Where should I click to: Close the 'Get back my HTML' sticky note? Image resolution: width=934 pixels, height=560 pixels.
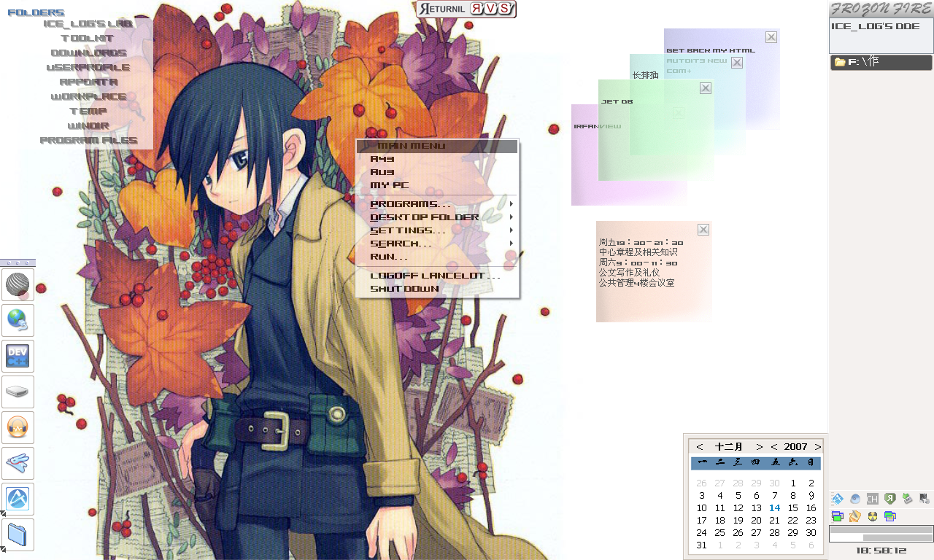pyautogui.click(x=771, y=37)
